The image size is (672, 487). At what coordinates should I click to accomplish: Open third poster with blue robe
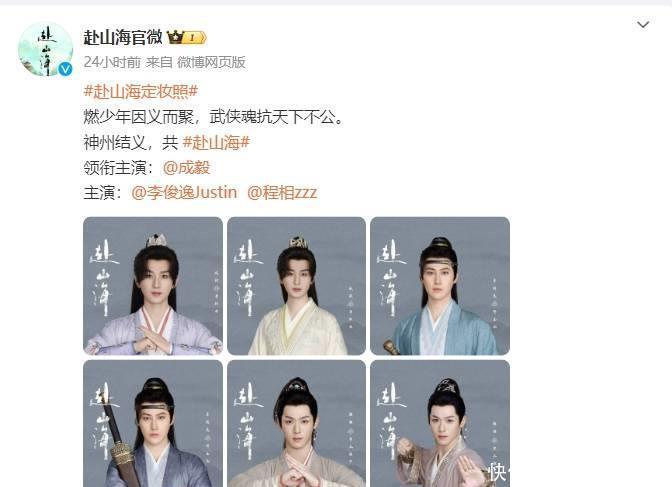(x=440, y=286)
